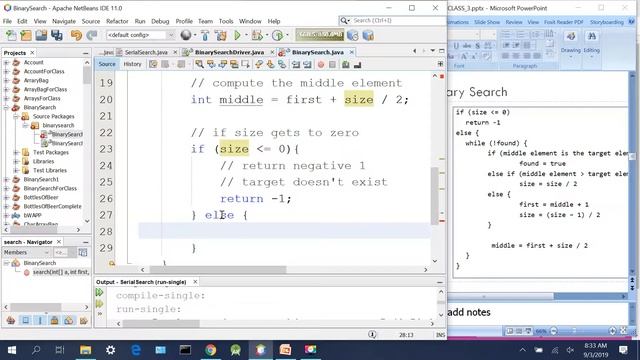Expand the Libraries node
640x360 pixels.
(16, 161)
